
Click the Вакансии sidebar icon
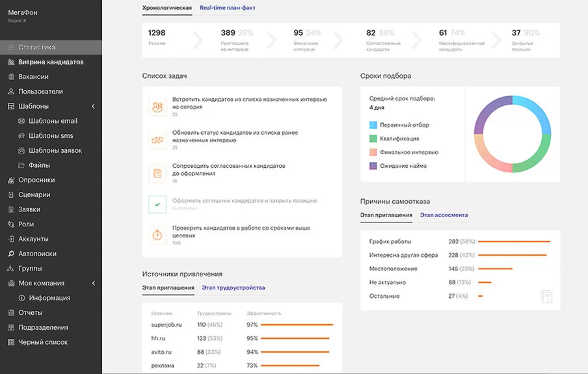(11, 77)
